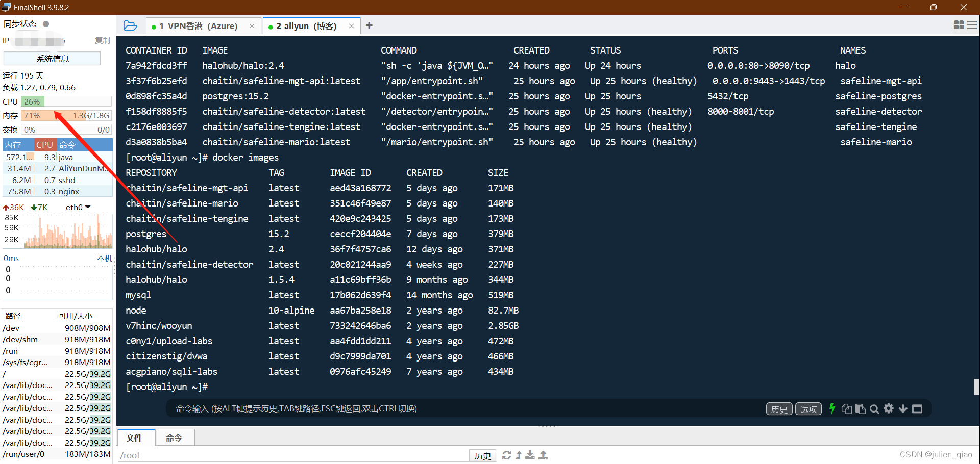Select the /dev/shm disk row
This screenshot has width=980, height=464.
pos(57,339)
